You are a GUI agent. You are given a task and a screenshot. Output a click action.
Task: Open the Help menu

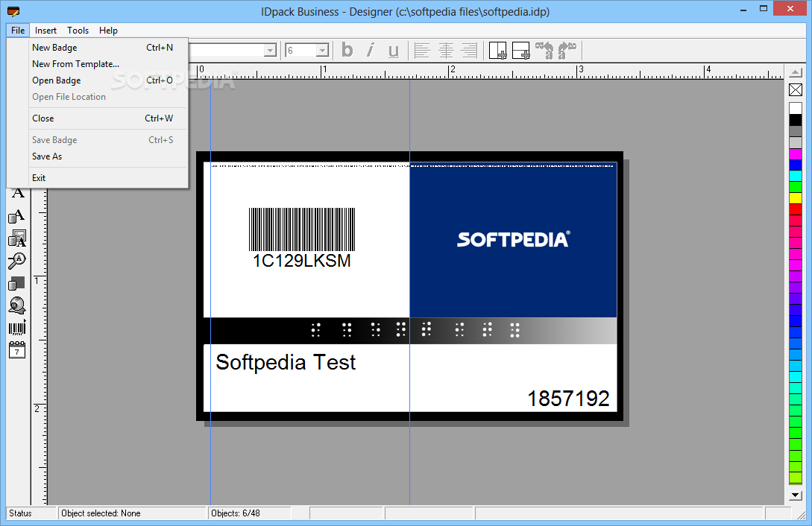[108, 30]
